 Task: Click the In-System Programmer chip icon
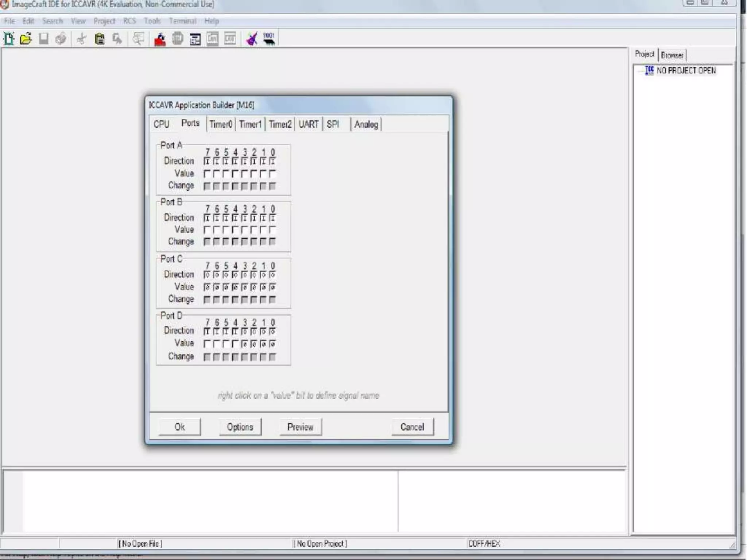tap(269, 38)
